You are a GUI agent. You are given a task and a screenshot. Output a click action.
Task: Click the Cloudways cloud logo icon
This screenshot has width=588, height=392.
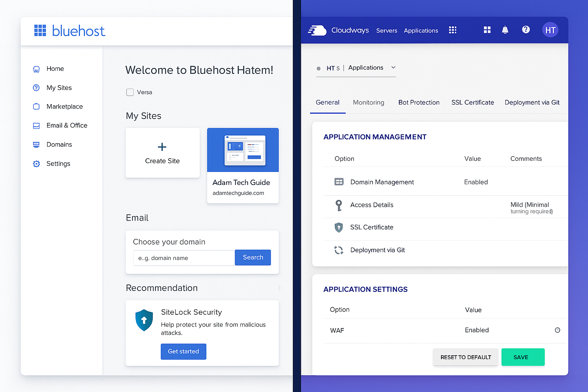[x=317, y=30]
